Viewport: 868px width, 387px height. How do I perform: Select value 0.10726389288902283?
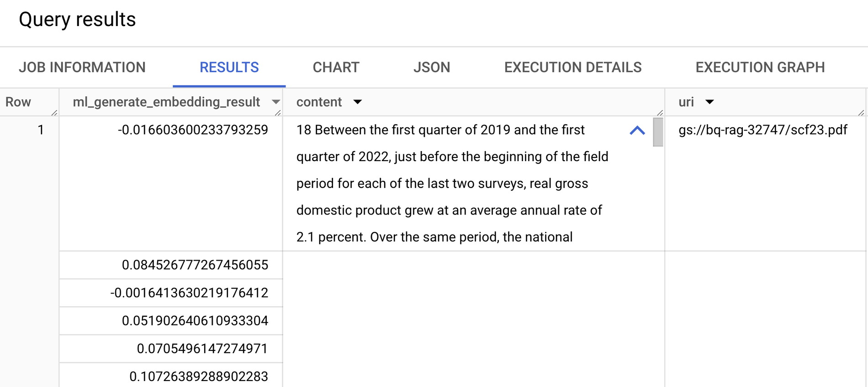(199, 377)
